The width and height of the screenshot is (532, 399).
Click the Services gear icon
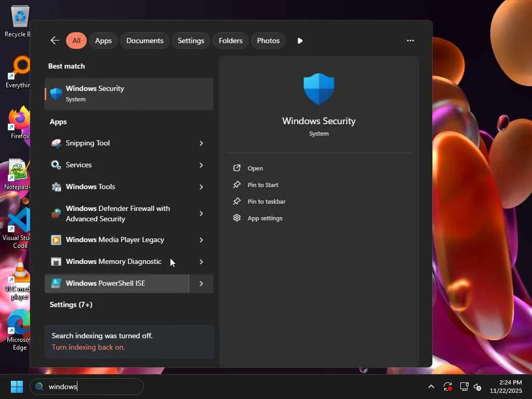coord(56,165)
